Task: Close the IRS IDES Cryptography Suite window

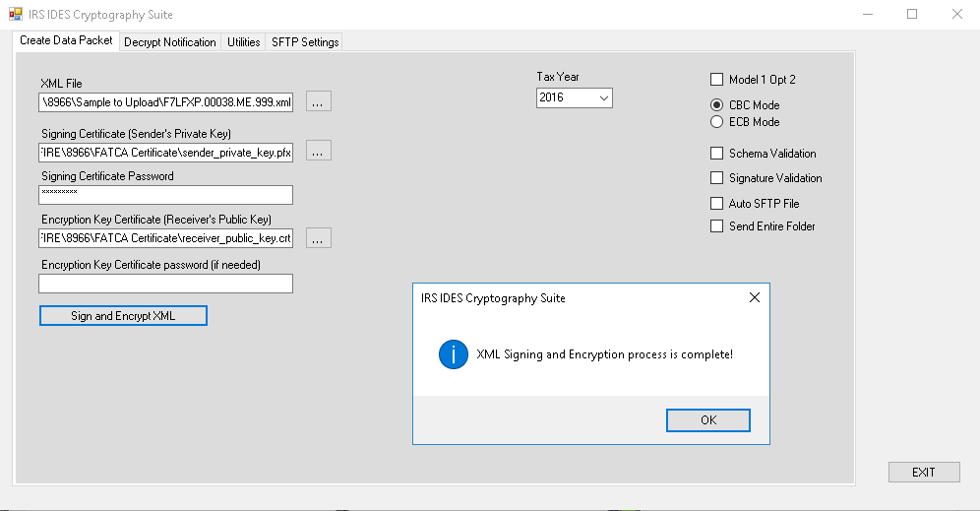Action: (x=956, y=14)
